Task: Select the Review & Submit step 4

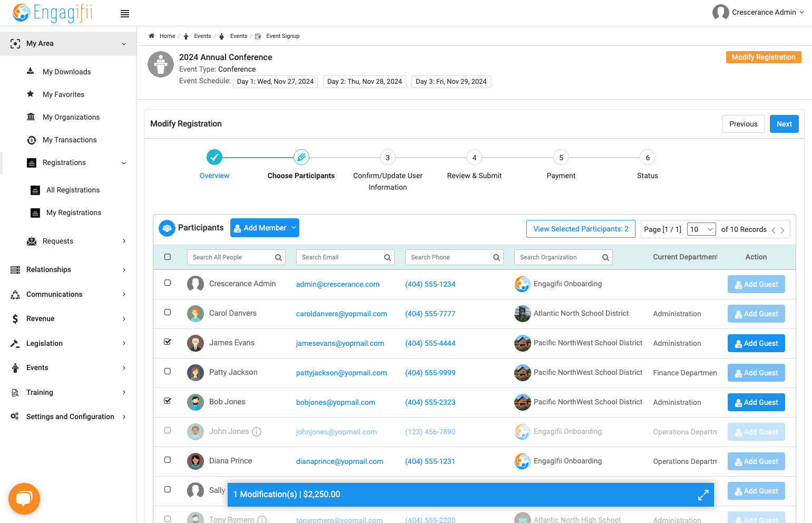Action: (474, 157)
